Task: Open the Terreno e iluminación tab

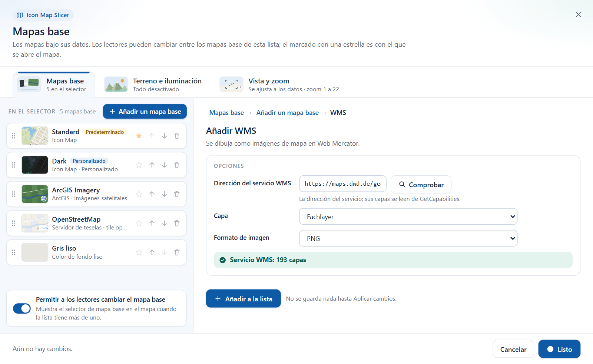Action: (x=153, y=85)
